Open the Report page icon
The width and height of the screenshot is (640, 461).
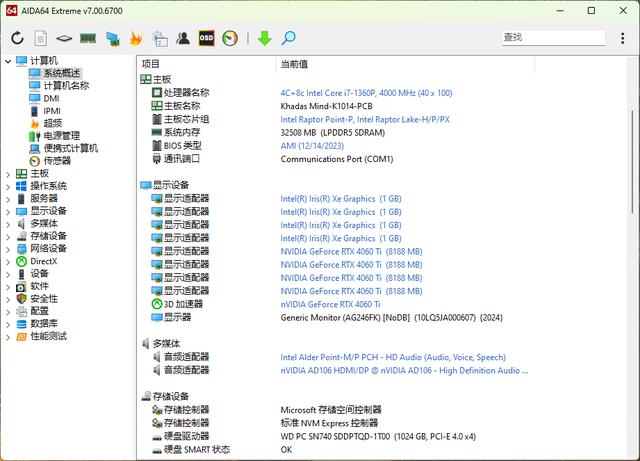coord(40,38)
